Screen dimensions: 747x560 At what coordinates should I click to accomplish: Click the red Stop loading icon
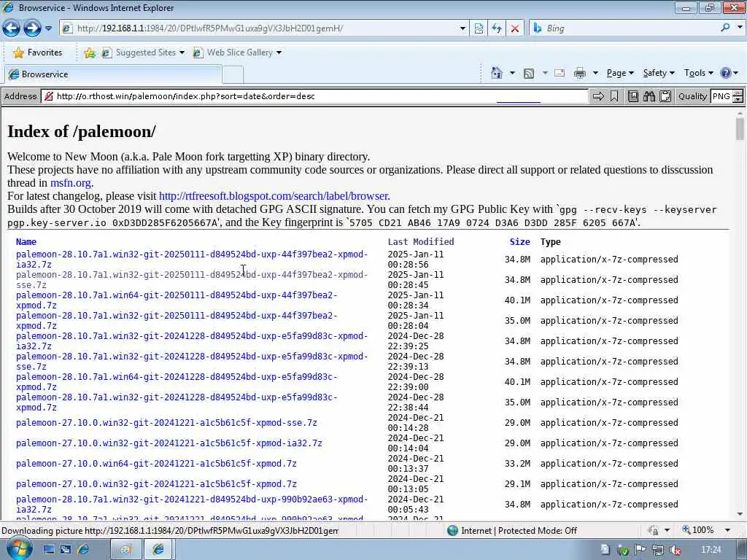point(515,28)
